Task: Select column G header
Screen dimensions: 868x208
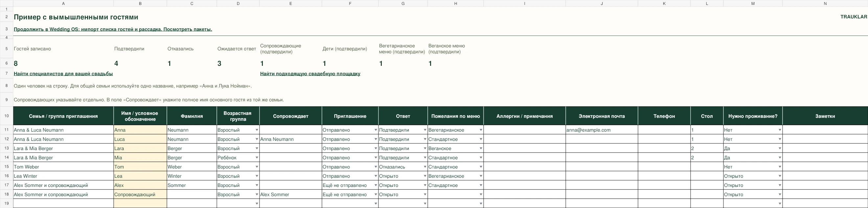Action: click(403, 3)
